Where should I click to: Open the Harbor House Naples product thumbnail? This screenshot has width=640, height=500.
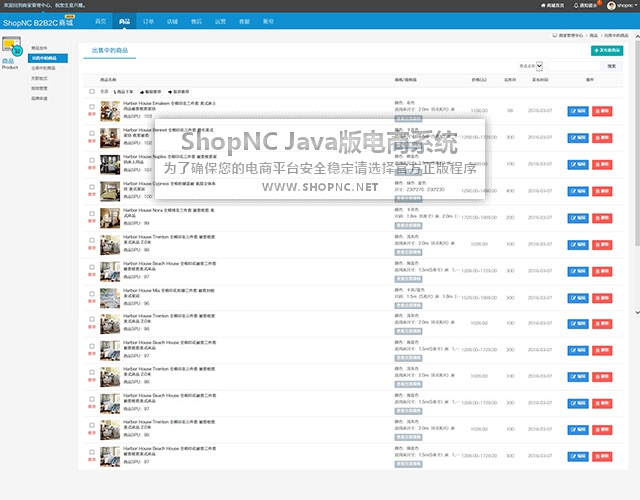(x=110, y=164)
